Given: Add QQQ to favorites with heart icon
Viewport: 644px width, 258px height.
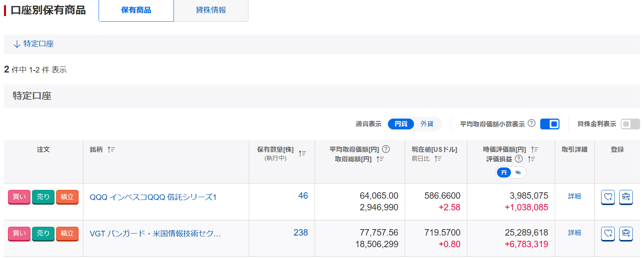Looking at the screenshot, I should click(x=608, y=197).
